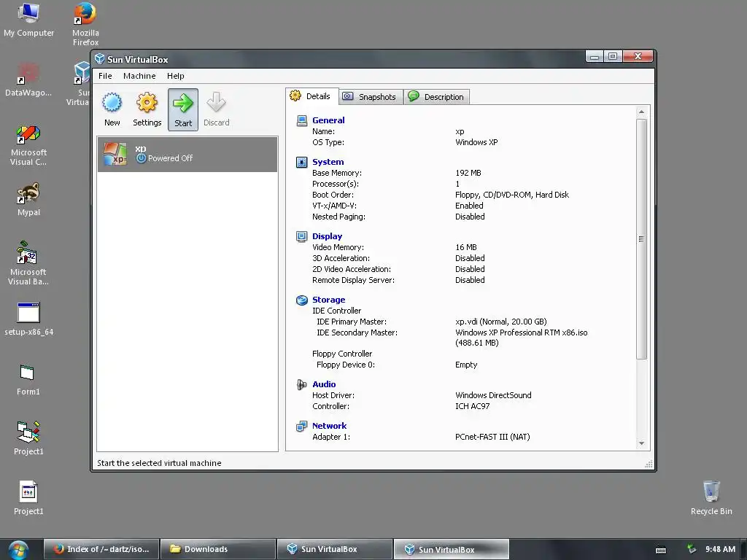The image size is (747, 560).
Task: Click the VirtualBox title bar cube icon
Action: 99,59
